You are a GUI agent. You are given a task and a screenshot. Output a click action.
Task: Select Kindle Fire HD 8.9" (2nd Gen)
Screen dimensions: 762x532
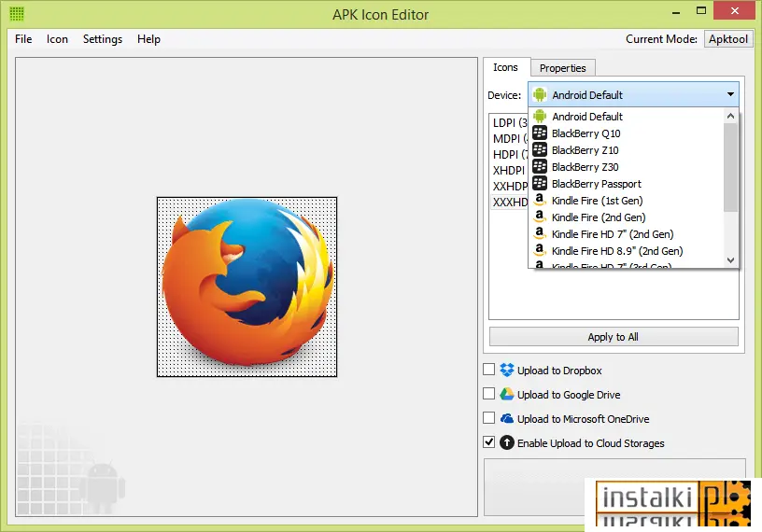pyautogui.click(x=627, y=251)
